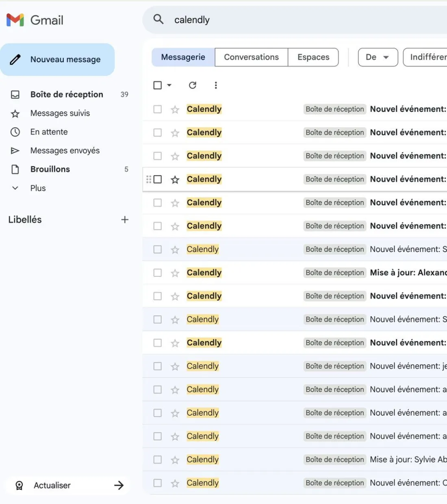Click the unread count 39 beside Boîte de réception
The image size is (447, 504).
124,94
